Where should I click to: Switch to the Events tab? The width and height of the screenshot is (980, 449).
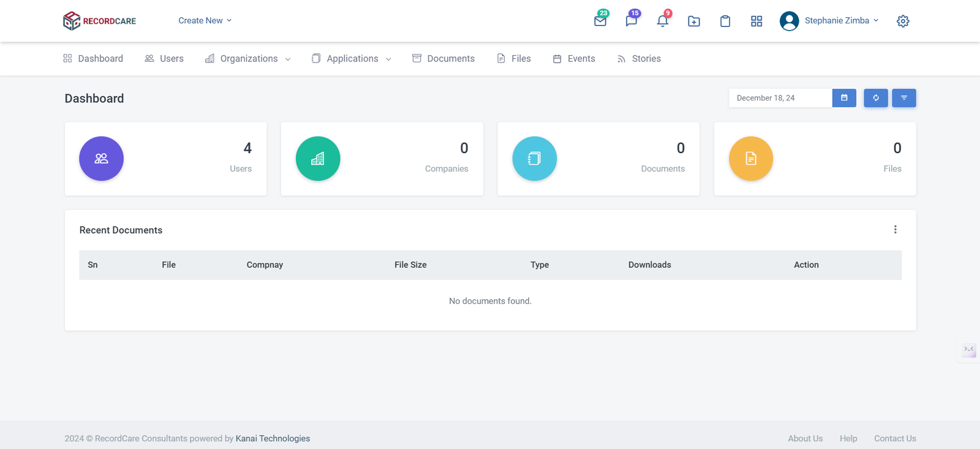click(574, 59)
